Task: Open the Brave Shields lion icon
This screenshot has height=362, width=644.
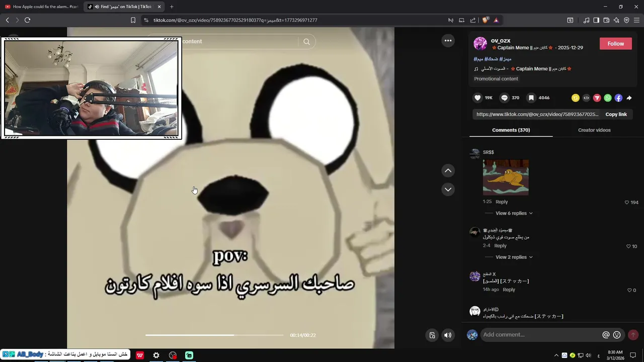Action: click(x=485, y=20)
